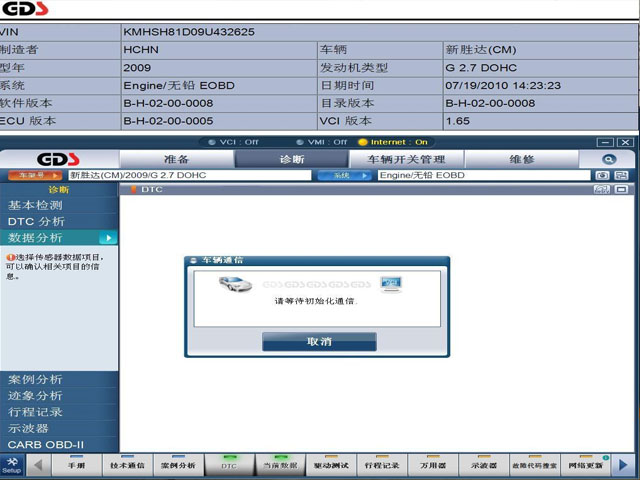Click the print icon beside the camera
640x480 pixels.
pyautogui.click(x=621, y=175)
